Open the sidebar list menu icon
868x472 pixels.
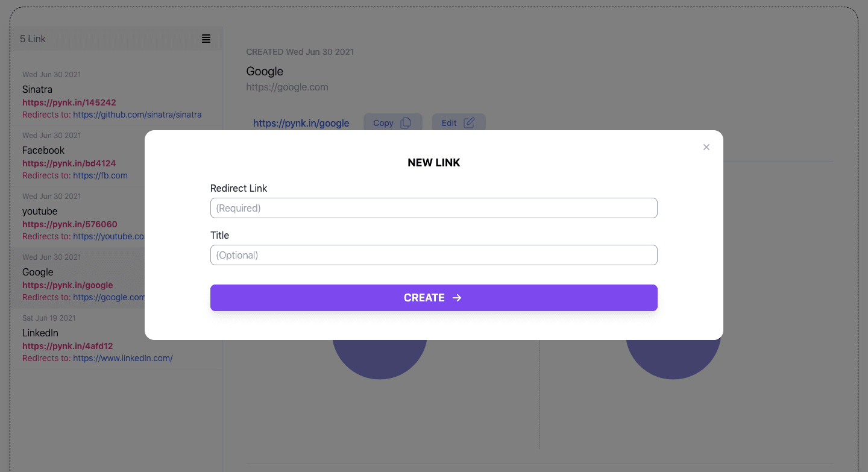coord(206,39)
